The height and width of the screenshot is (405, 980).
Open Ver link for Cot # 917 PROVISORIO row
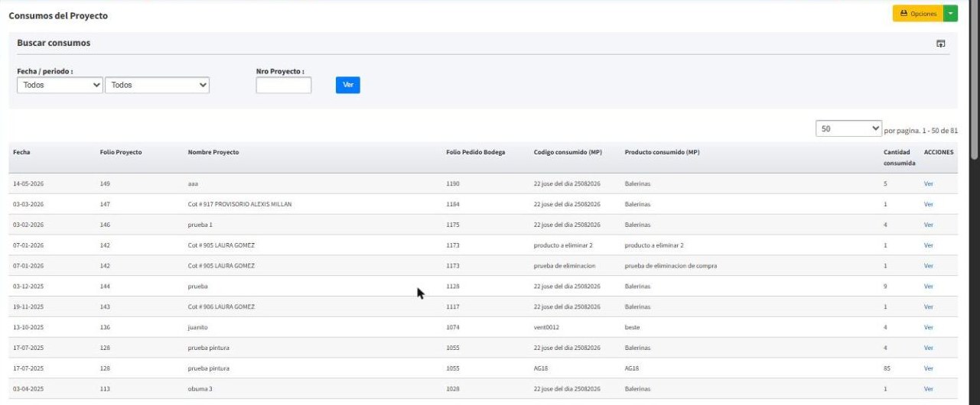929,205
